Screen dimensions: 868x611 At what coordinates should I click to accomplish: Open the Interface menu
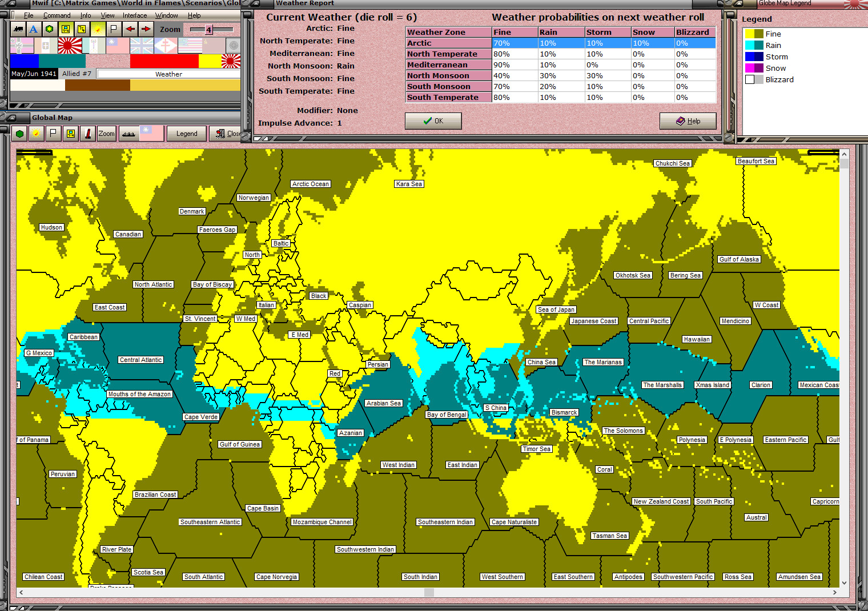point(135,15)
